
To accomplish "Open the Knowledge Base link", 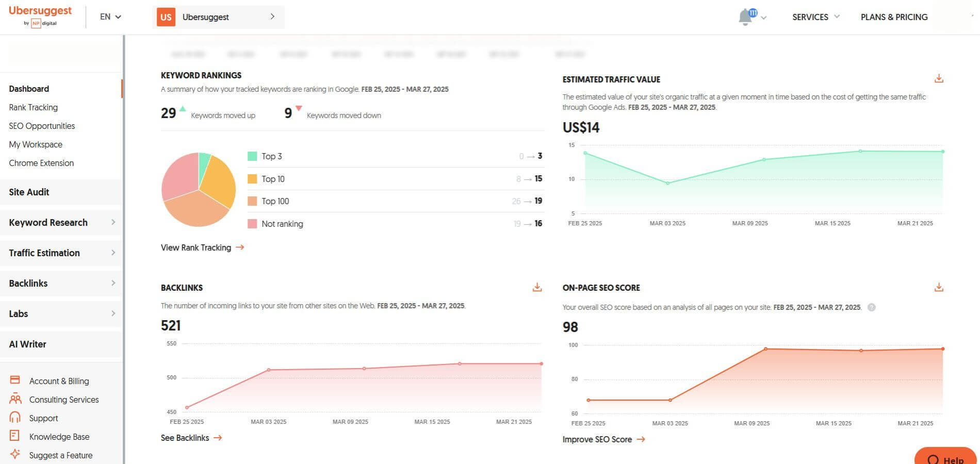I will pos(59,437).
